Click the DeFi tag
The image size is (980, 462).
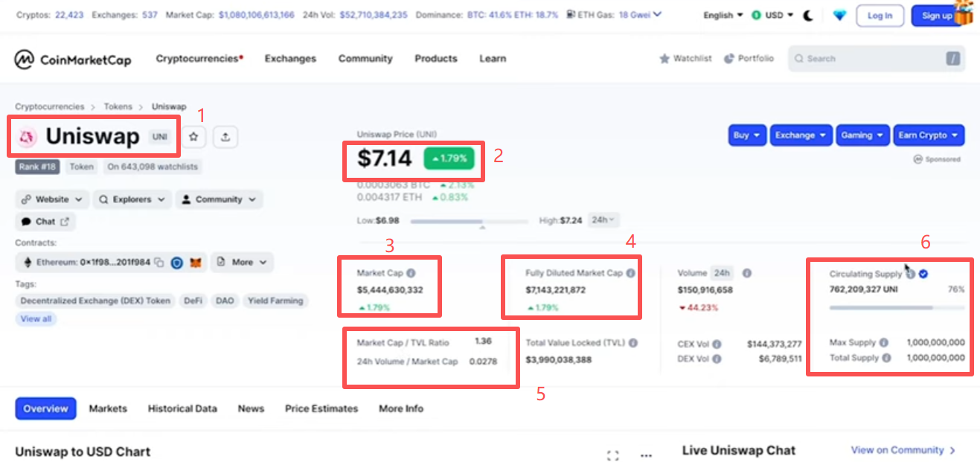tap(193, 301)
